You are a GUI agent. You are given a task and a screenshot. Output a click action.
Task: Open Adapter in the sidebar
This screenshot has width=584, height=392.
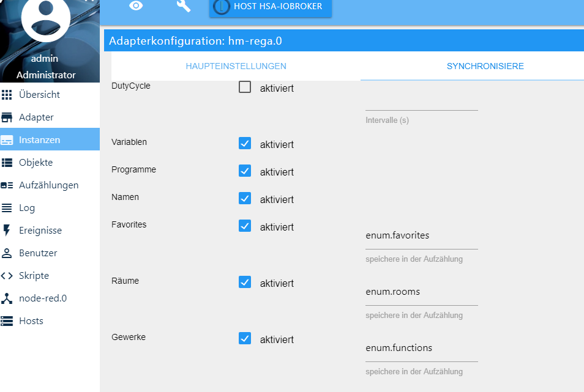click(x=50, y=117)
